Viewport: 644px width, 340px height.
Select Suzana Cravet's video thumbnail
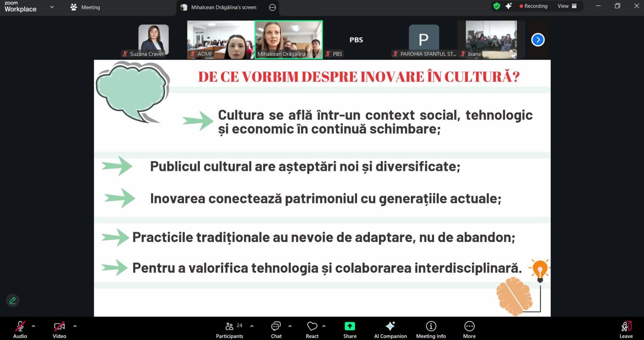153,39
